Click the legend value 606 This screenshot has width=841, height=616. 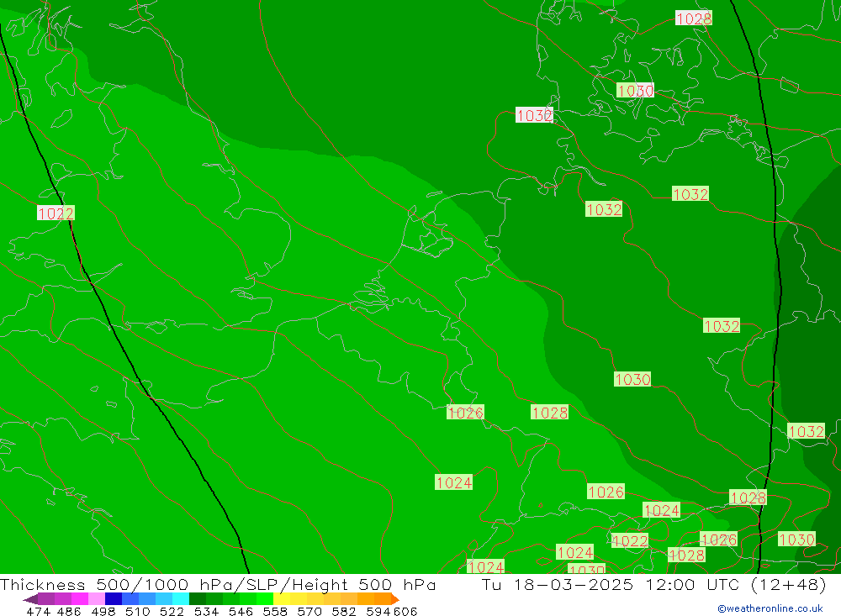[x=405, y=611]
